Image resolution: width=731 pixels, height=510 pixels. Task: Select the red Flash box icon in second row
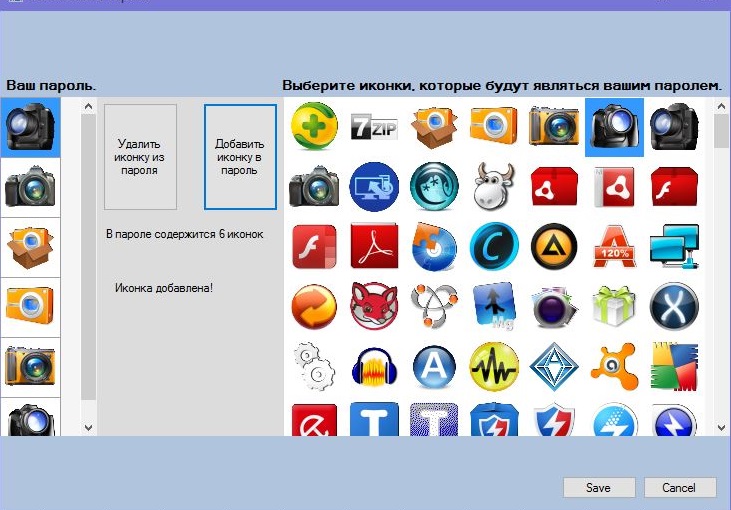tap(674, 186)
